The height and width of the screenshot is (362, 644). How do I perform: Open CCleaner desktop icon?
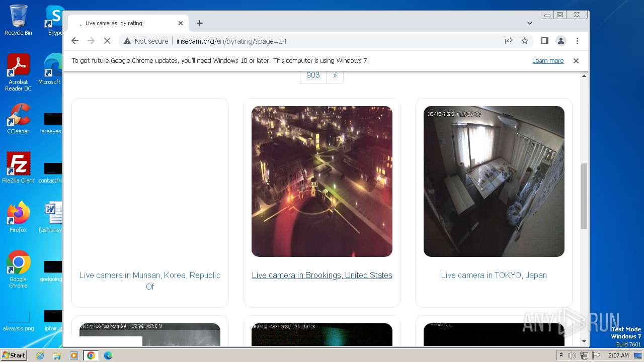click(18, 119)
